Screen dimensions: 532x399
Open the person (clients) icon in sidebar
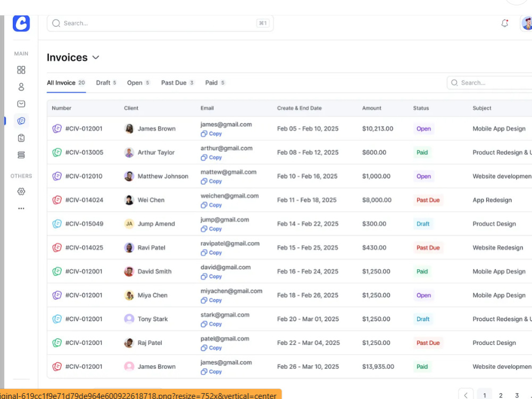pyautogui.click(x=21, y=87)
